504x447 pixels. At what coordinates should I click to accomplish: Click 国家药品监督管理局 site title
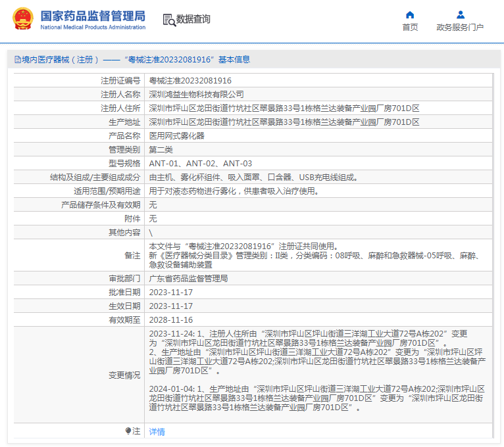93,16
